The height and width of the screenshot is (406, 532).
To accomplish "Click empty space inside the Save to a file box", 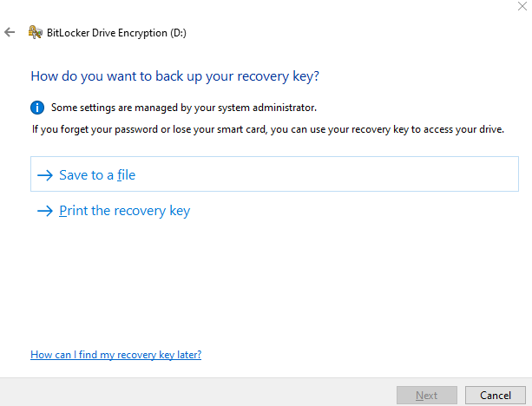I will point(347,175).
